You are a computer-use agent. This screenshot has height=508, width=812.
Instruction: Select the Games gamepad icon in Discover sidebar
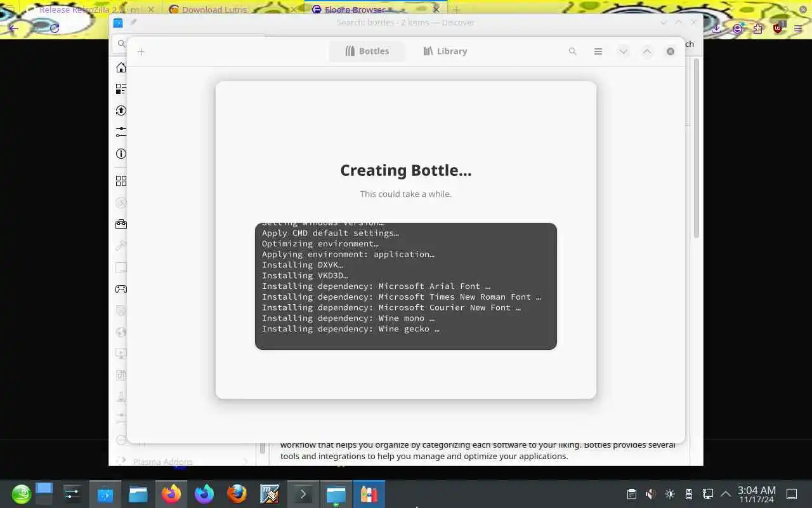pyautogui.click(x=121, y=289)
